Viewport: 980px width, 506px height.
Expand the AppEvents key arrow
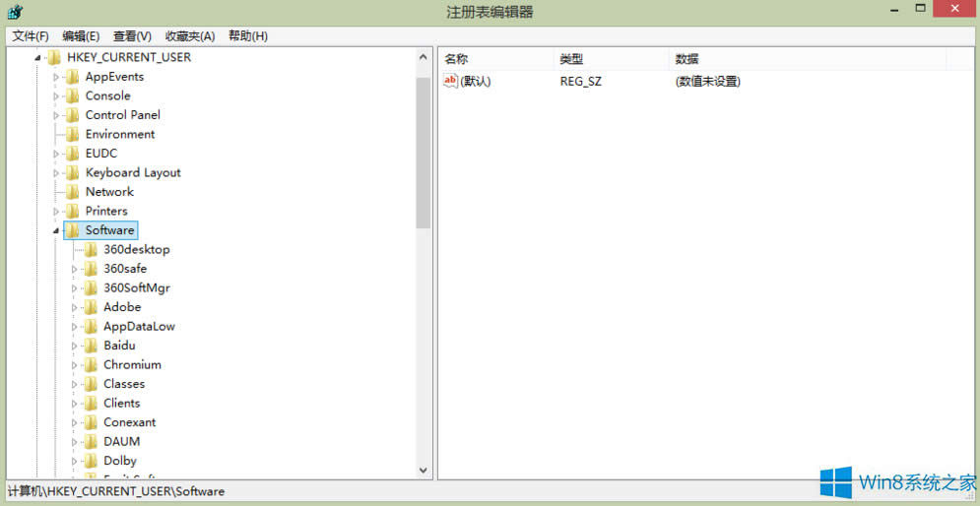pos(56,78)
